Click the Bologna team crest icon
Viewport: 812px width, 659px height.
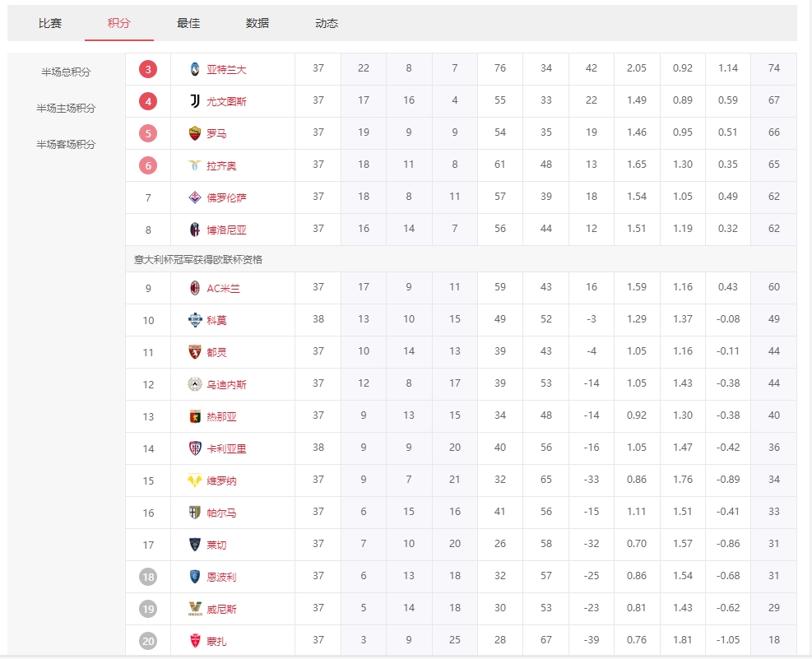click(x=195, y=230)
